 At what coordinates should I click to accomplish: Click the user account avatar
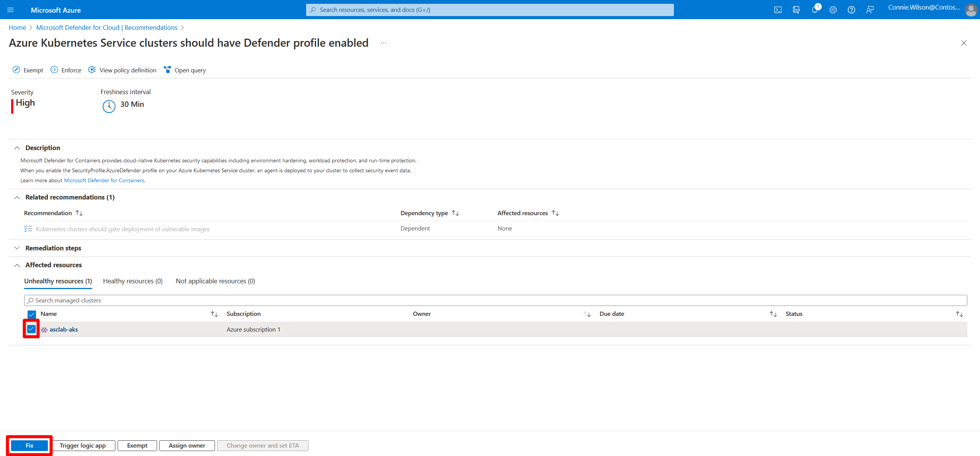pyautogui.click(x=970, y=10)
